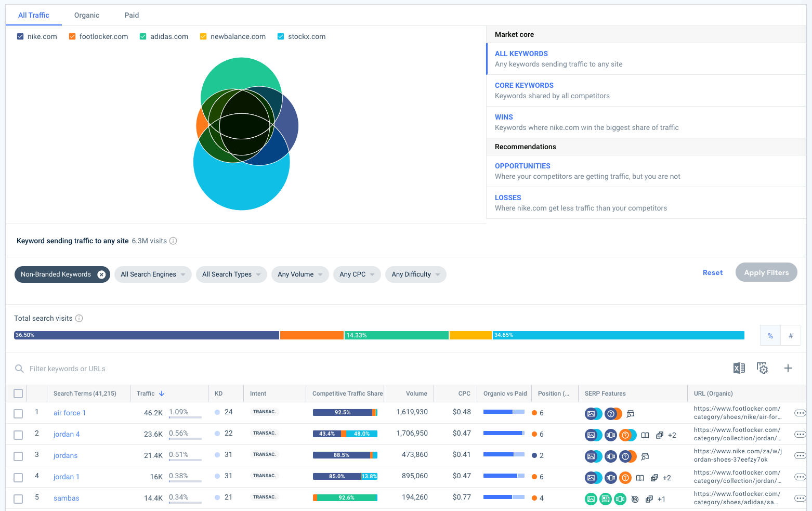
Task: Click info icon next to 6.3M visits
Action: (174, 241)
